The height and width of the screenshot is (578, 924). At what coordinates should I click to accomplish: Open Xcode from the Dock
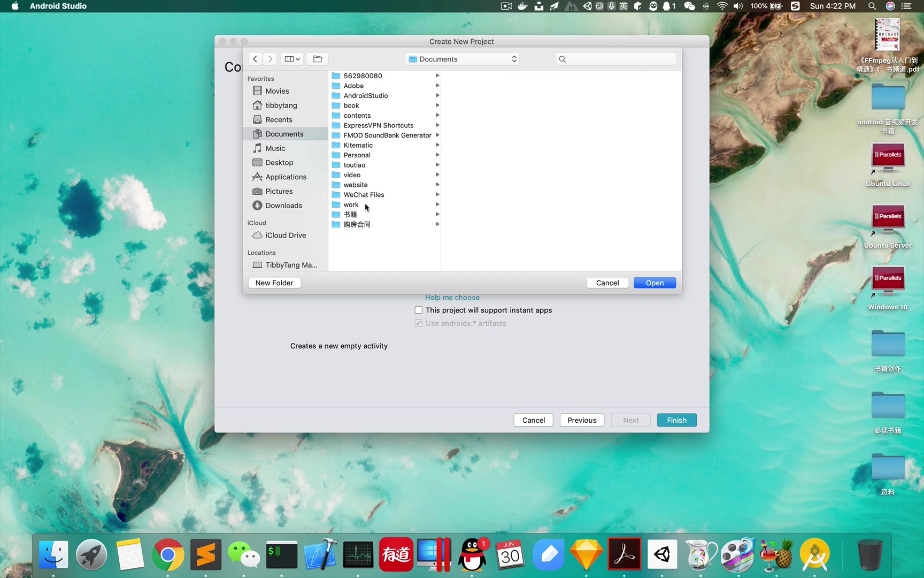320,554
